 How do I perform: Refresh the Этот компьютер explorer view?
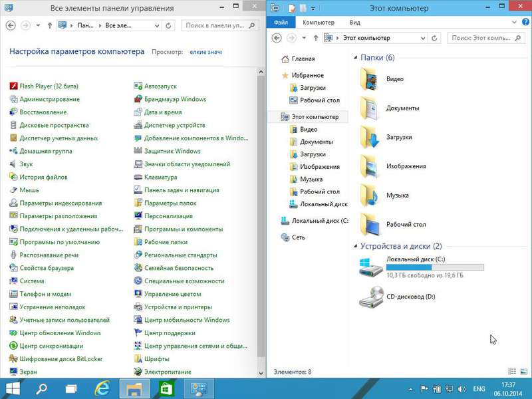pyautogui.click(x=440, y=38)
